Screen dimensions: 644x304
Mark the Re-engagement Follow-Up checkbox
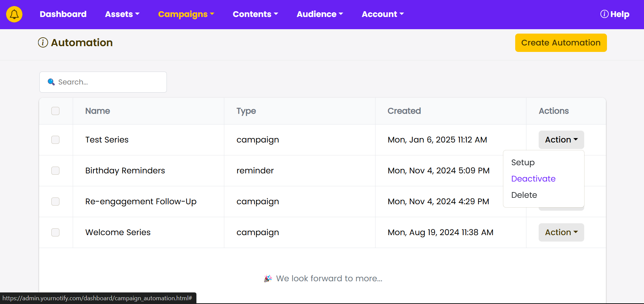pyautogui.click(x=55, y=202)
